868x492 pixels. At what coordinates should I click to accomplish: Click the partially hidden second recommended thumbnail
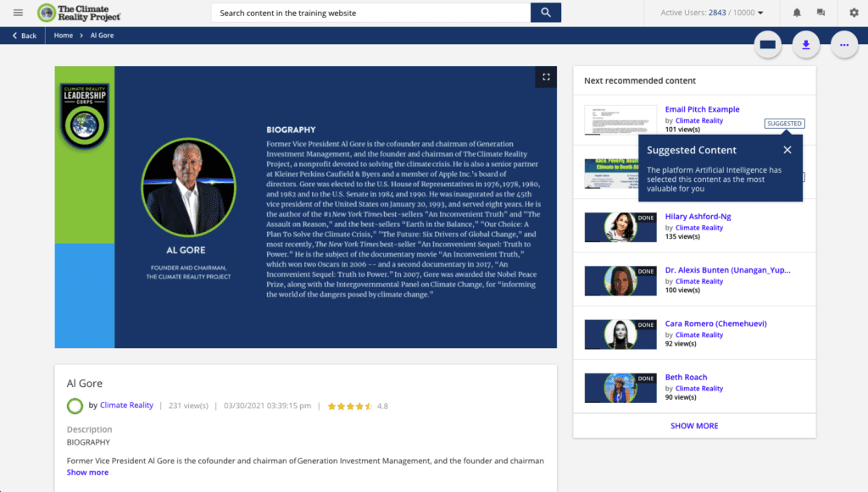(x=611, y=174)
